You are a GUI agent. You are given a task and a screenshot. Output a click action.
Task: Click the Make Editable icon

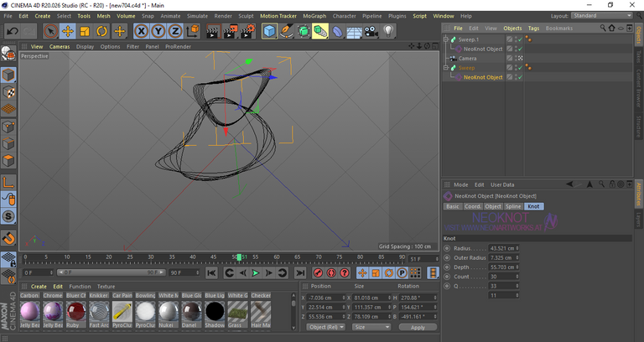(8, 54)
